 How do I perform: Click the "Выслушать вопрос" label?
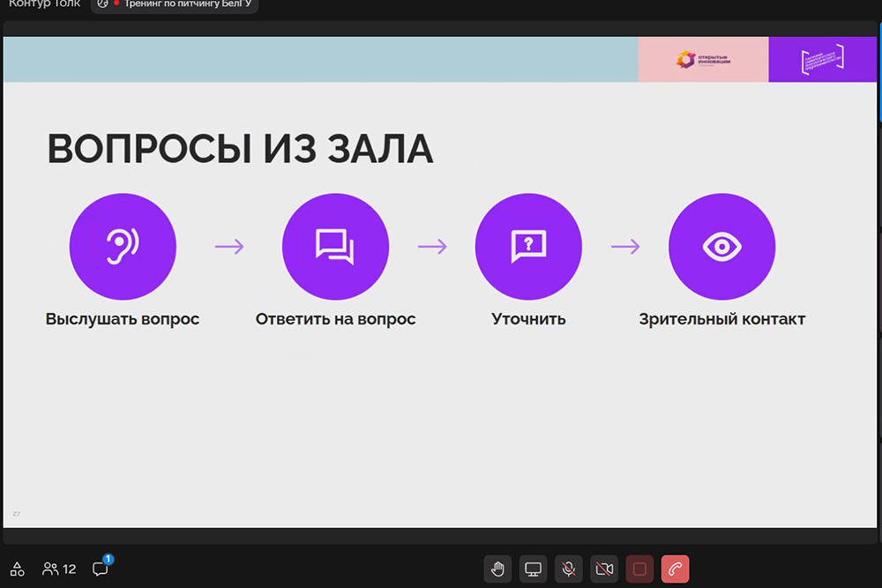click(123, 319)
